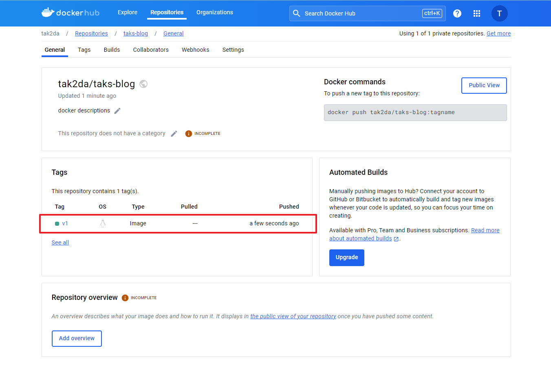Click the Add overview button
The width and height of the screenshot is (551, 392).
[x=77, y=339]
